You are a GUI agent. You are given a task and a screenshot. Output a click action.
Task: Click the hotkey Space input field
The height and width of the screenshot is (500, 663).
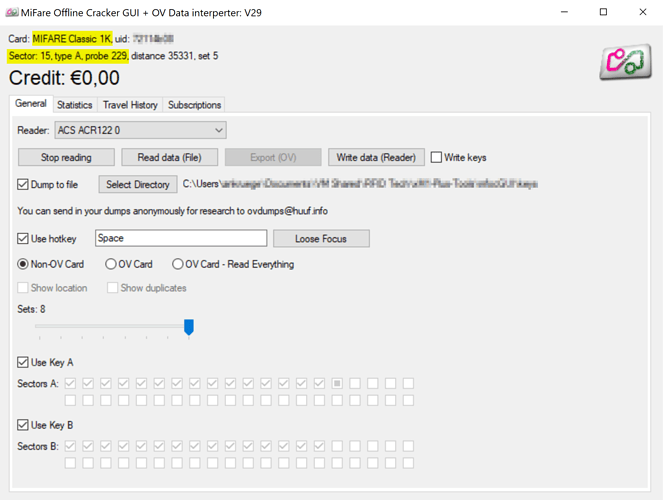click(181, 238)
